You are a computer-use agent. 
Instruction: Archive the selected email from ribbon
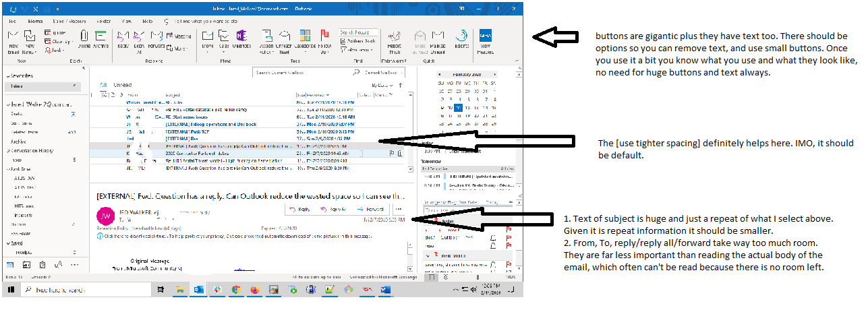click(100, 40)
